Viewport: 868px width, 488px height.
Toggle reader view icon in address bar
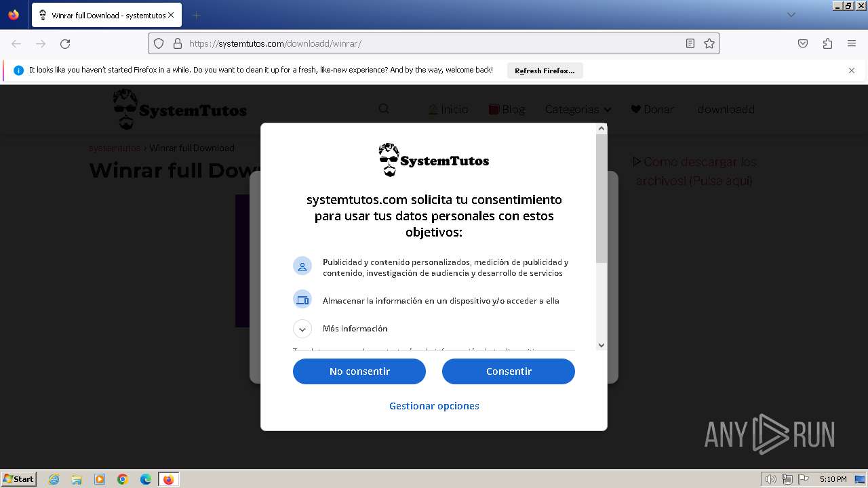690,43
